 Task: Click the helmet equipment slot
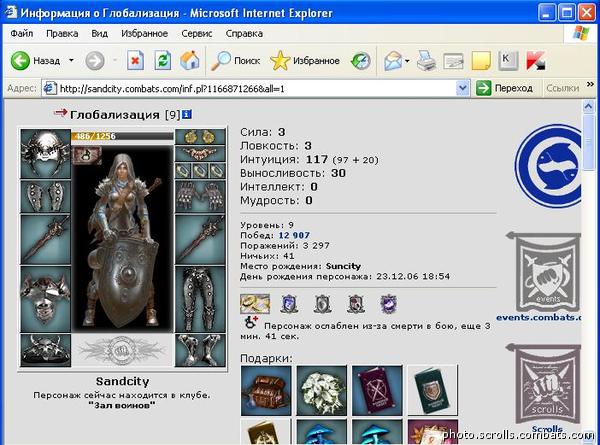(x=45, y=154)
